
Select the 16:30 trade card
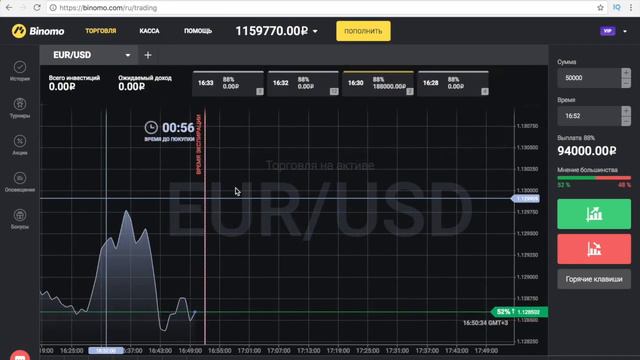click(378, 84)
